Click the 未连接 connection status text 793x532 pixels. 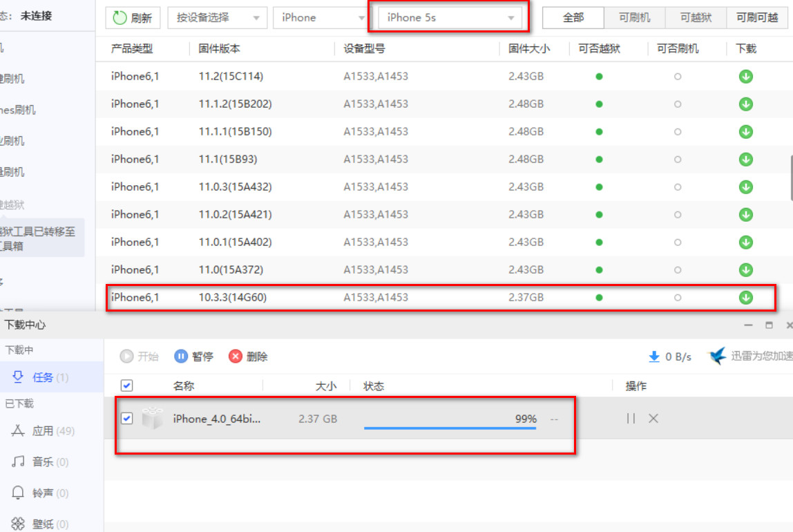tap(36, 16)
